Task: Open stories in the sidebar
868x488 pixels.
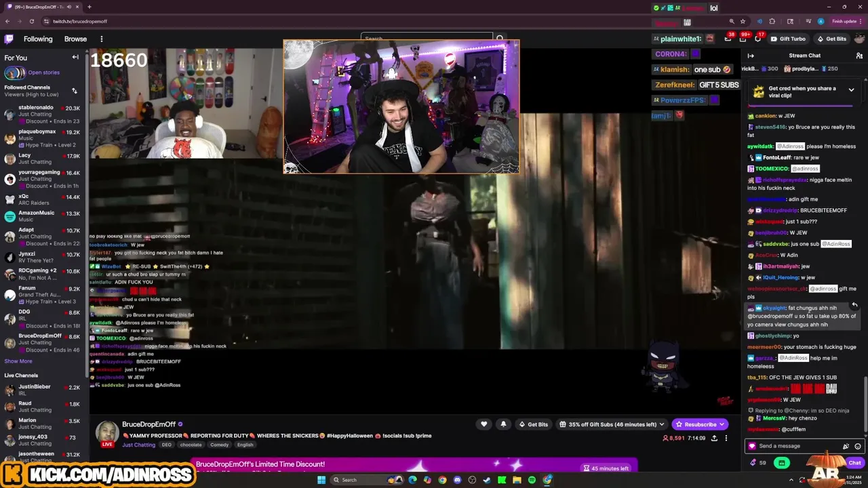Action: (32, 73)
